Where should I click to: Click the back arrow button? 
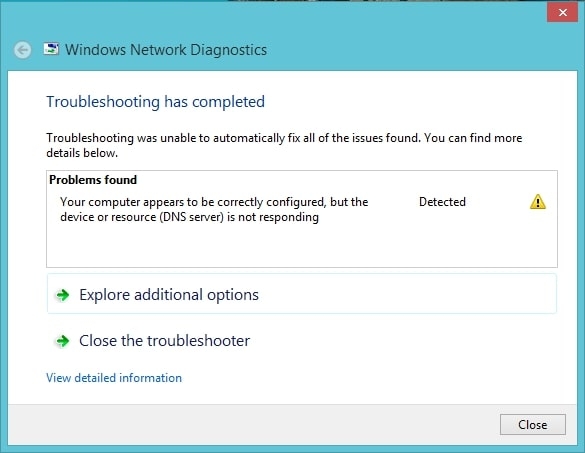(x=23, y=50)
